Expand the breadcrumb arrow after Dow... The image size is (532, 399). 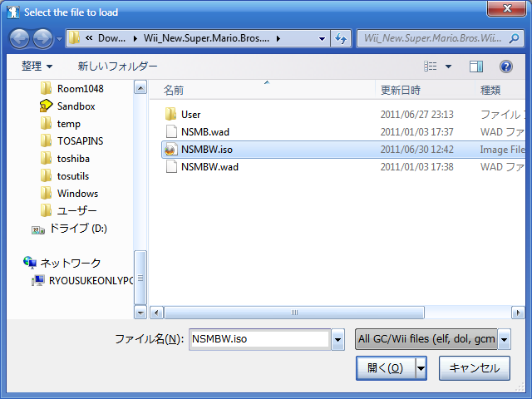click(135, 39)
